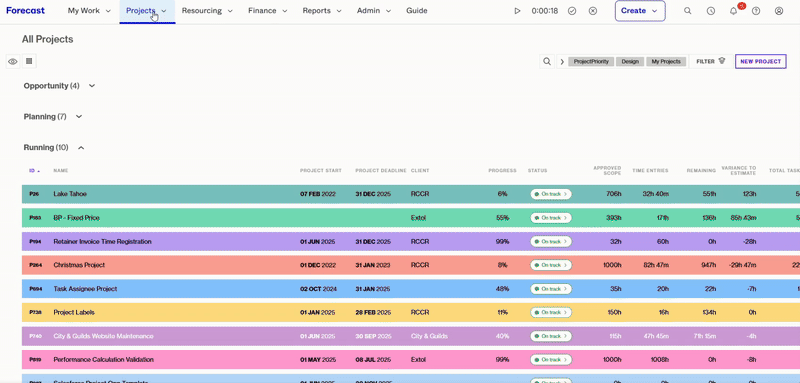
Task: Open the clock time history icon
Action: (x=711, y=11)
